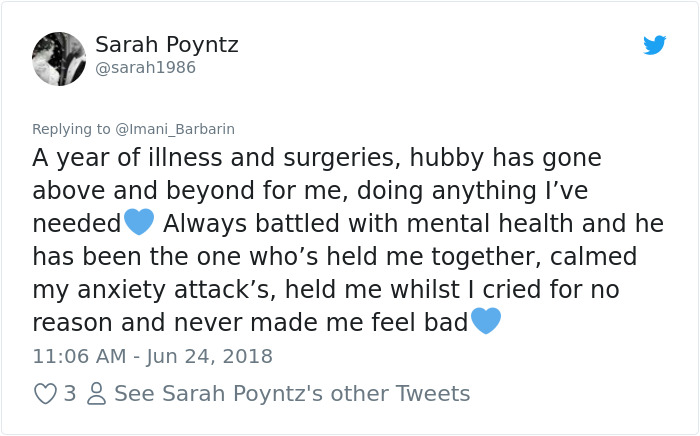Click the person silhouette icon
The height and width of the screenshot is (436, 700).
(x=97, y=394)
